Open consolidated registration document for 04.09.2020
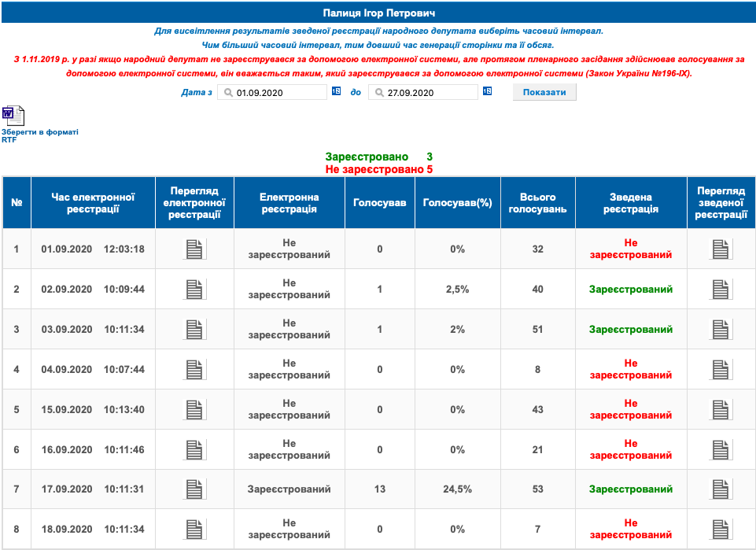This screenshot has height=550, width=756. coord(721,370)
